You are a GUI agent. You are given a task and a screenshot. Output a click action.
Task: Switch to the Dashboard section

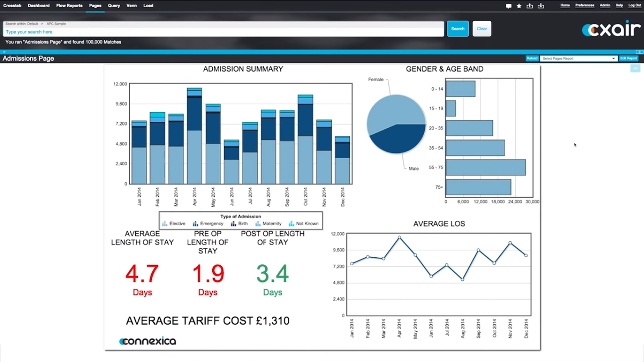click(x=39, y=5)
